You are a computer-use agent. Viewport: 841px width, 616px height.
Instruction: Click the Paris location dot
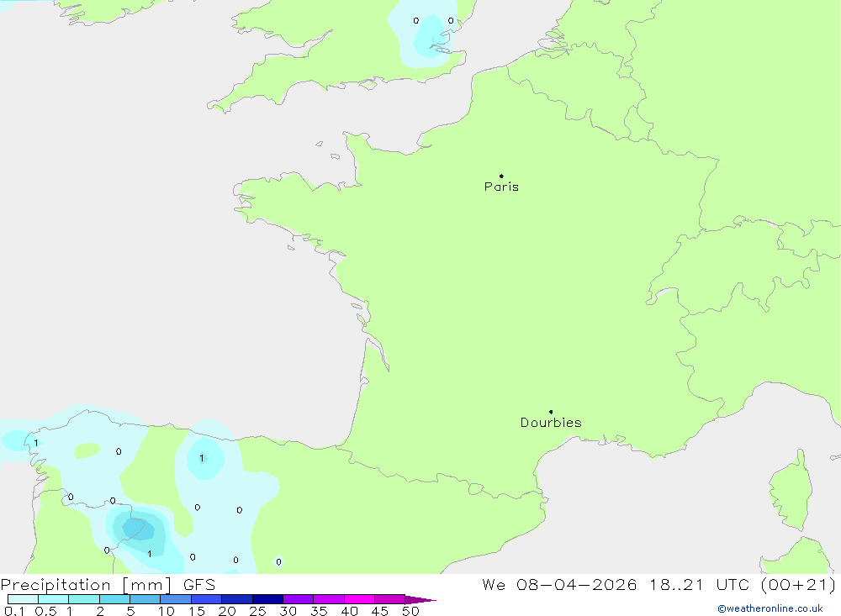click(501, 176)
